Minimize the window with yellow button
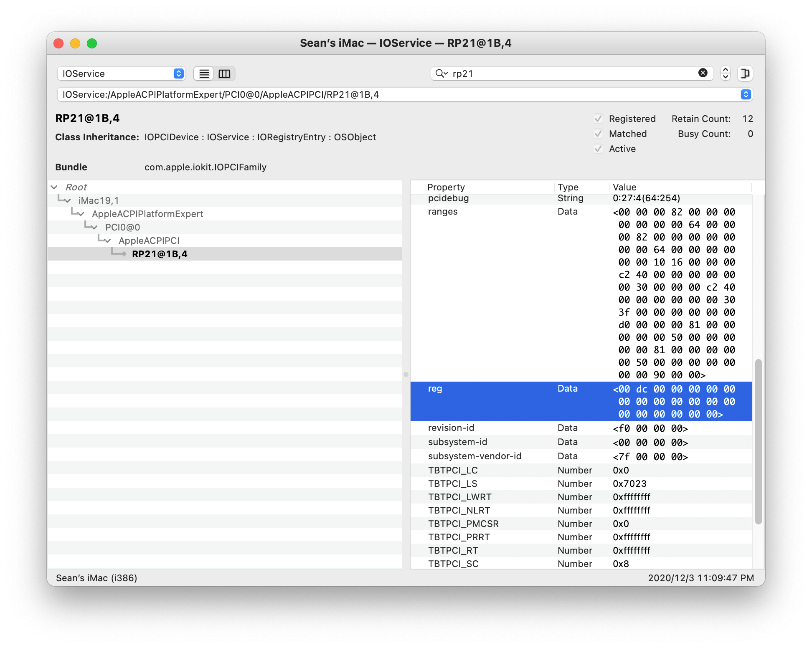The image size is (812, 648). 75,43
